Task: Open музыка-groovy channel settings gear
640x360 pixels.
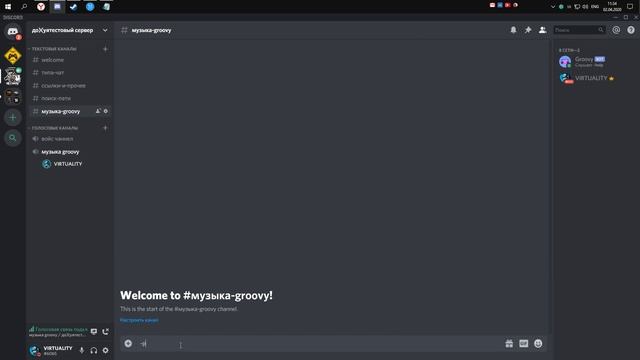Action: [x=106, y=111]
